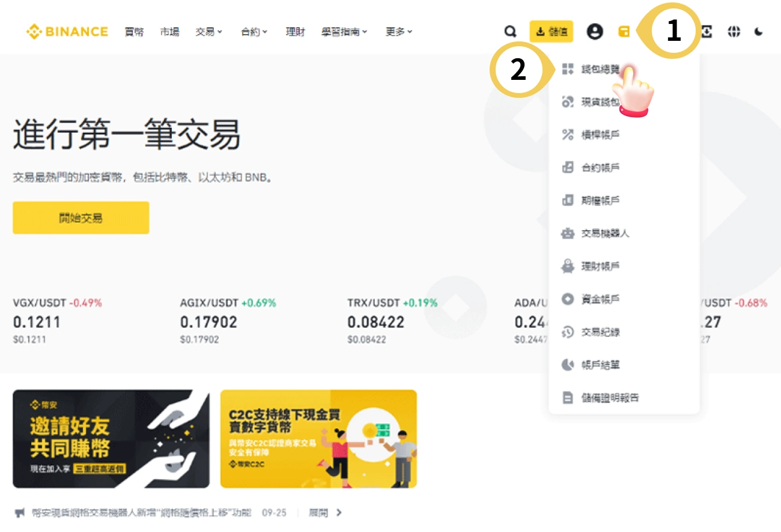Select the 交易機器人 robot icon in wallet menu
781x532 pixels.
click(x=568, y=234)
